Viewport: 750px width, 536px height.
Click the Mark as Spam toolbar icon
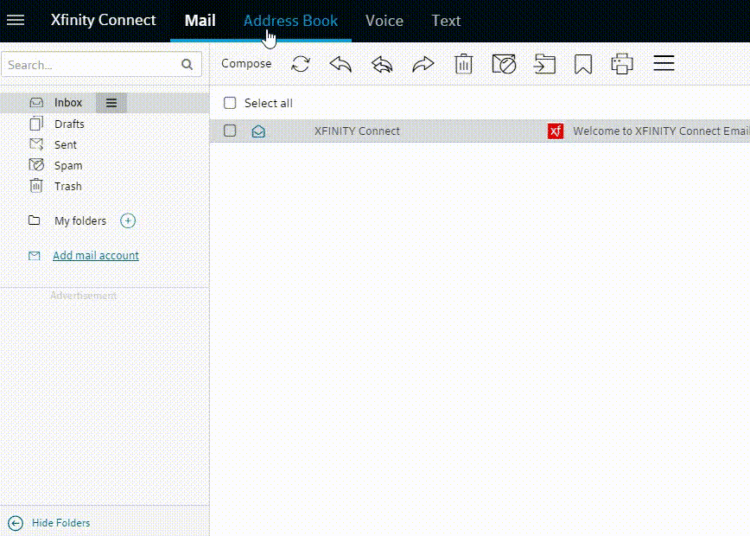pos(504,64)
